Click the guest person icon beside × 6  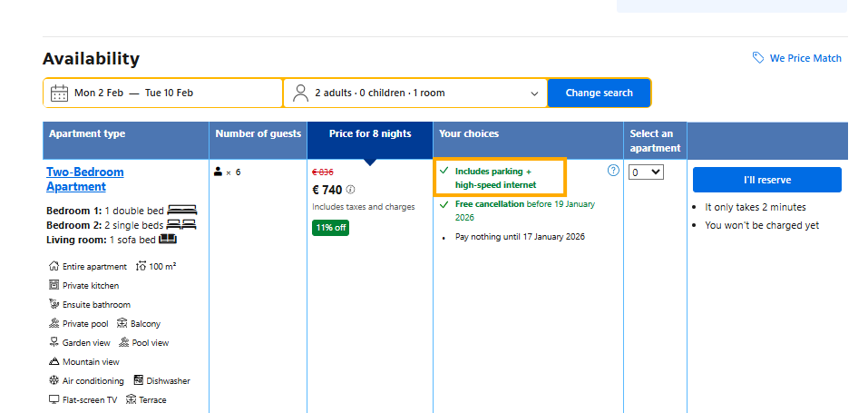218,172
